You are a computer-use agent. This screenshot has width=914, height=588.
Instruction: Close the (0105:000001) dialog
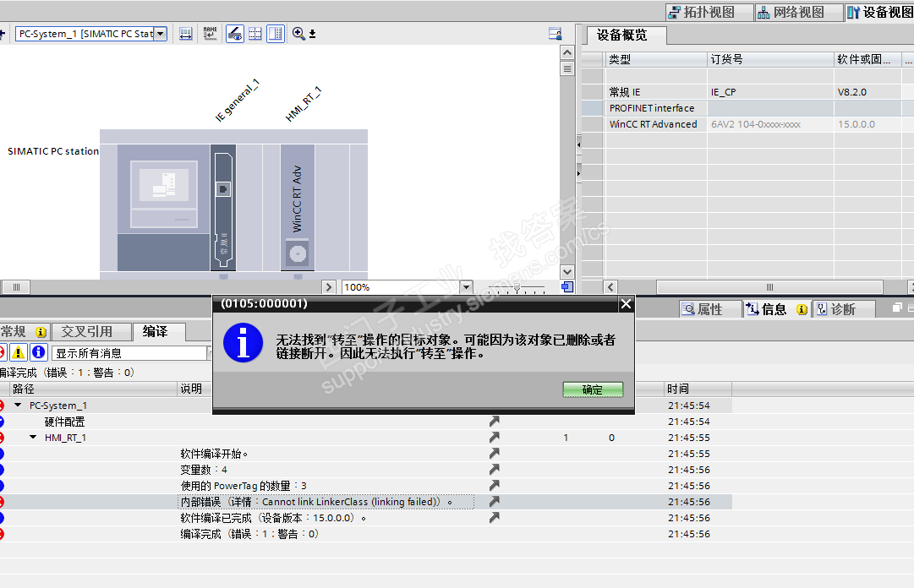[x=626, y=303]
